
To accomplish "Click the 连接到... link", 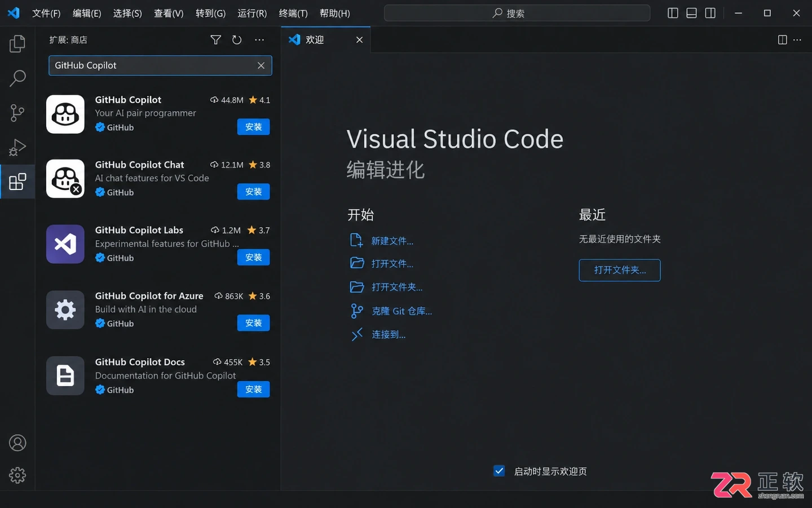I will (x=389, y=334).
